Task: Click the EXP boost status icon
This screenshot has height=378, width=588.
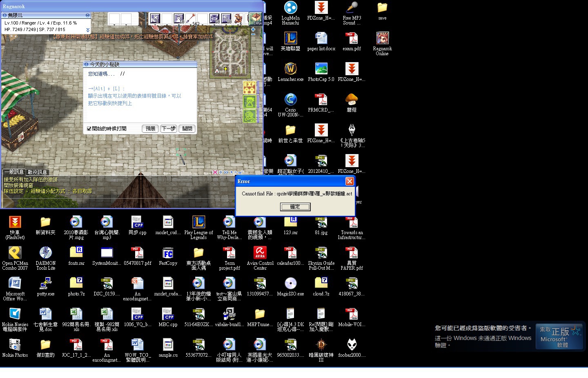Action: point(249,87)
